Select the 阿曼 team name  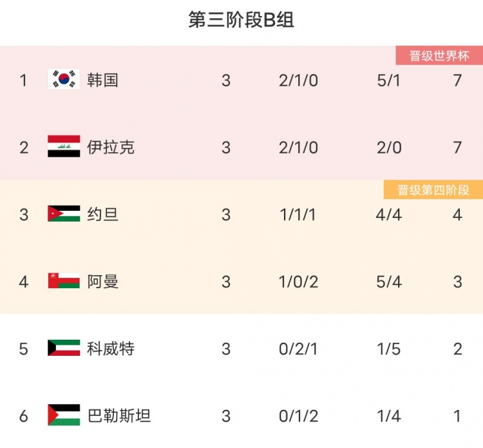[x=102, y=282]
